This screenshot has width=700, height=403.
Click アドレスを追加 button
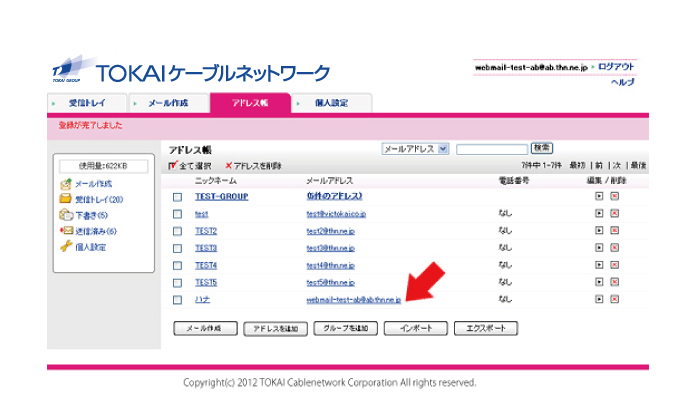tap(275, 329)
